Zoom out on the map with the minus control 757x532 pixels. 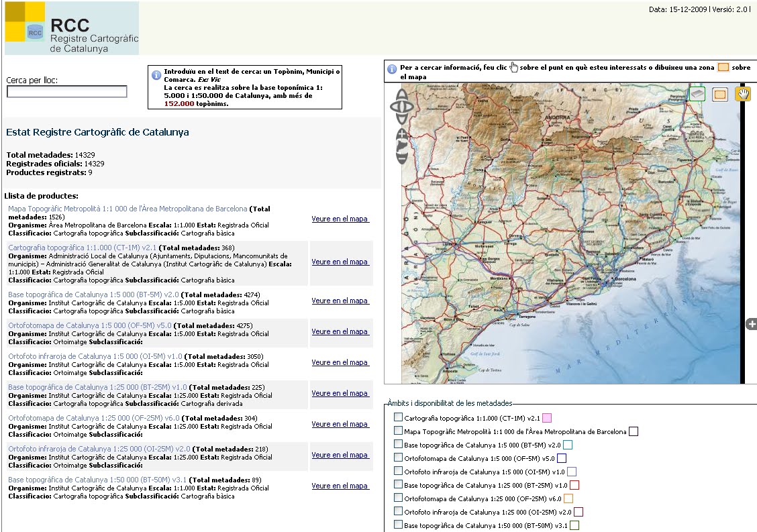[402, 158]
